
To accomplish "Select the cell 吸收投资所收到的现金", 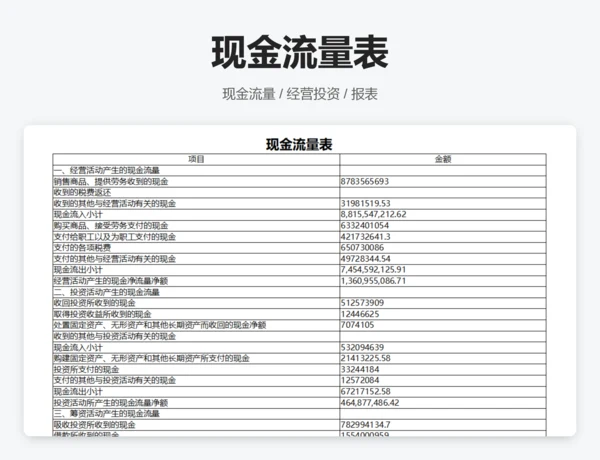I will [196, 425].
